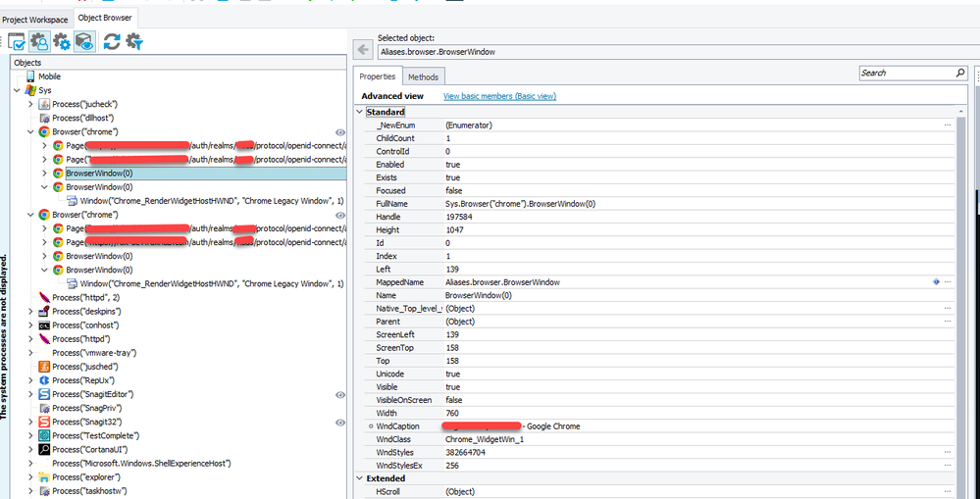980x499 pixels.
Task: Click the ellipsis button on the WndStylesEx row
Action: pos(948,466)
